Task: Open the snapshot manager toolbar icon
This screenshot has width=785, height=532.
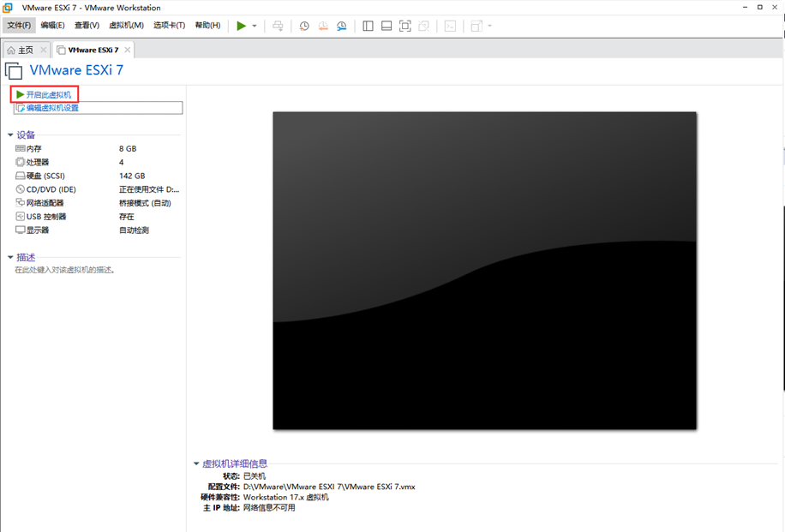Action: pos(341,26)
